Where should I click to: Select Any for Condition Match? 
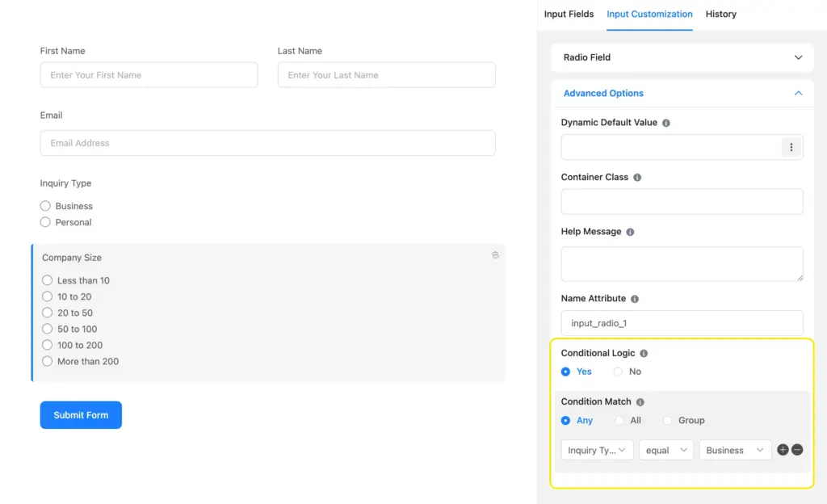coord(566,421)
